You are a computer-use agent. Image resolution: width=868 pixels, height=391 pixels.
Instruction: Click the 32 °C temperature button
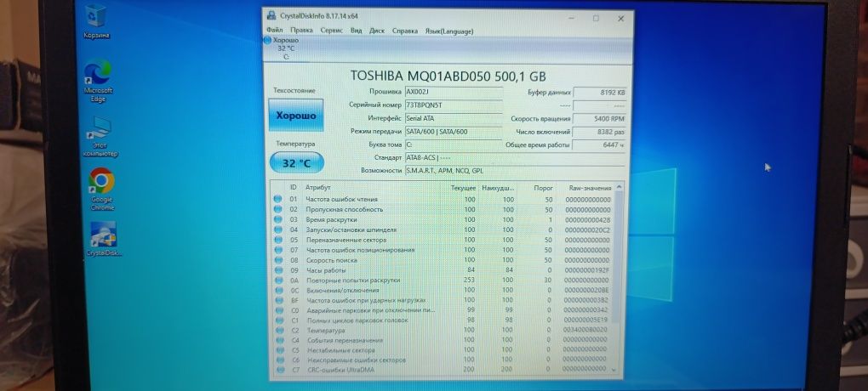297,163
